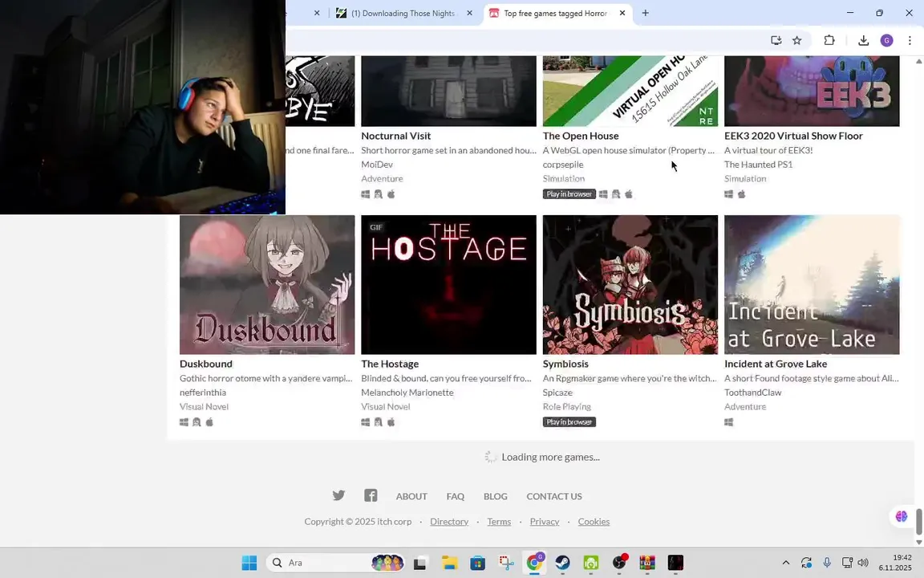Viewport: 924px width, 578px height.
Task: Open the Chrome three-dot menu
Action: [910, 40]
